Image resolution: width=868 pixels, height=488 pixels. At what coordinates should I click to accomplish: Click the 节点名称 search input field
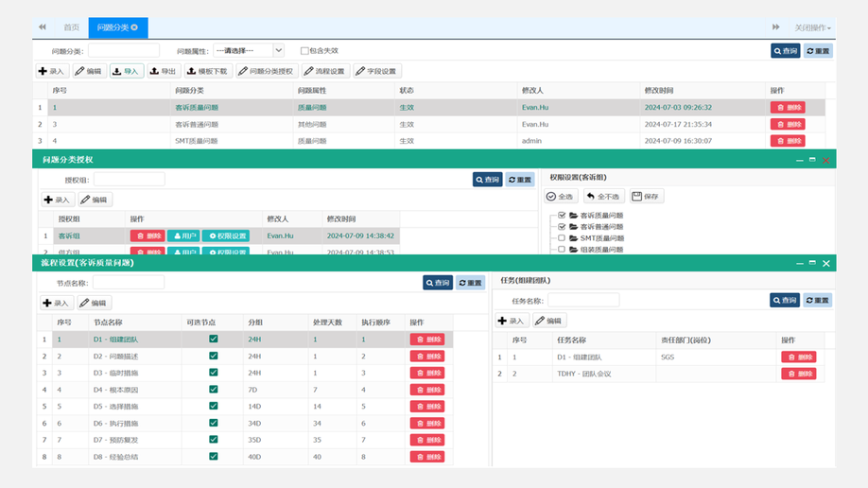coord(128,282)
